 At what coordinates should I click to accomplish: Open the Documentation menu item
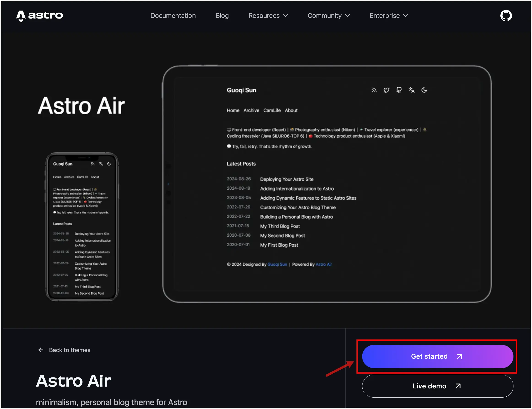point(173,16)
